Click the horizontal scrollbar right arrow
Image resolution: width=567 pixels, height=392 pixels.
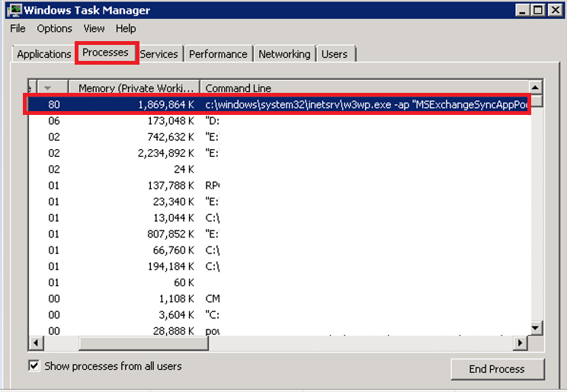[521, 343]
